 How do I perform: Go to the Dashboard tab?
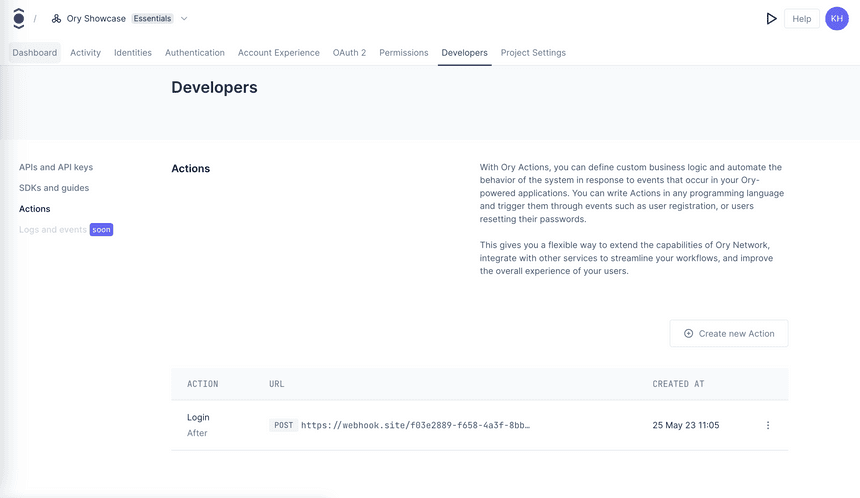pyautogui.click(x=35, y=53)
